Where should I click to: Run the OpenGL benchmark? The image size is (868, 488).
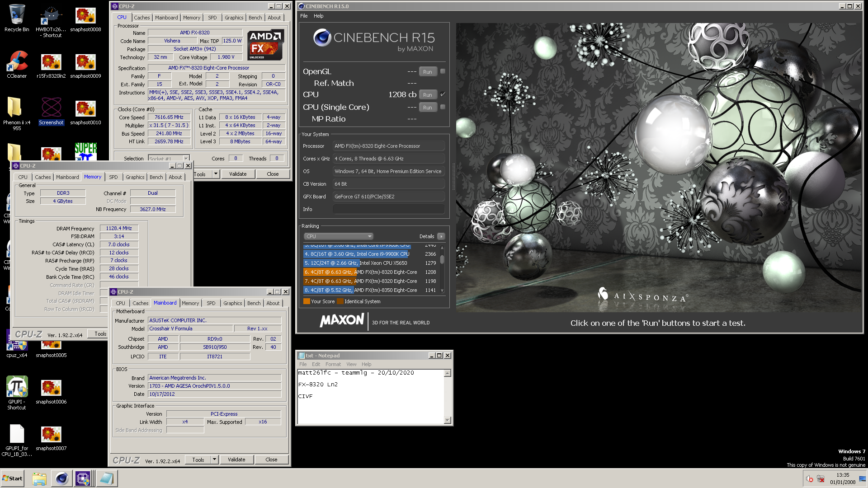click(428, 71)
